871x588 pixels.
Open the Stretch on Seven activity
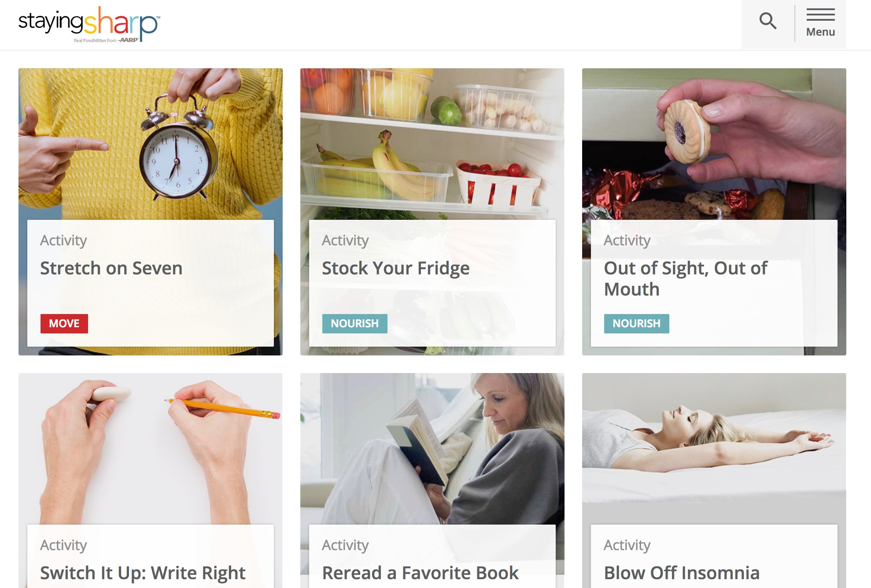(x=111, y=268)
